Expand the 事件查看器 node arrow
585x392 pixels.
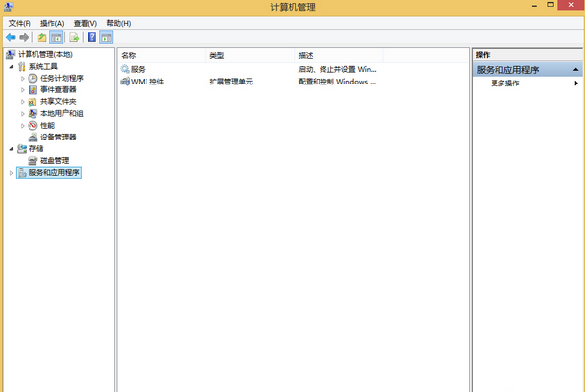coord(23,90)
